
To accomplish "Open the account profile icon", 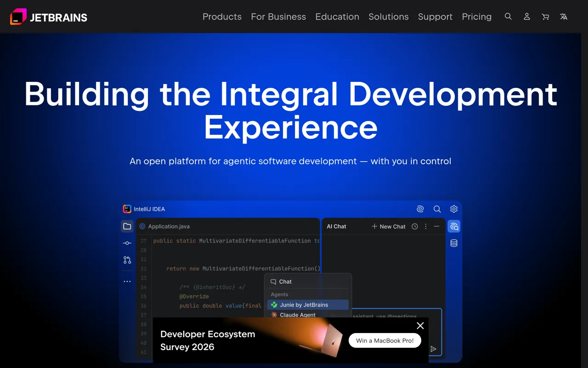I will coord(527,17).
